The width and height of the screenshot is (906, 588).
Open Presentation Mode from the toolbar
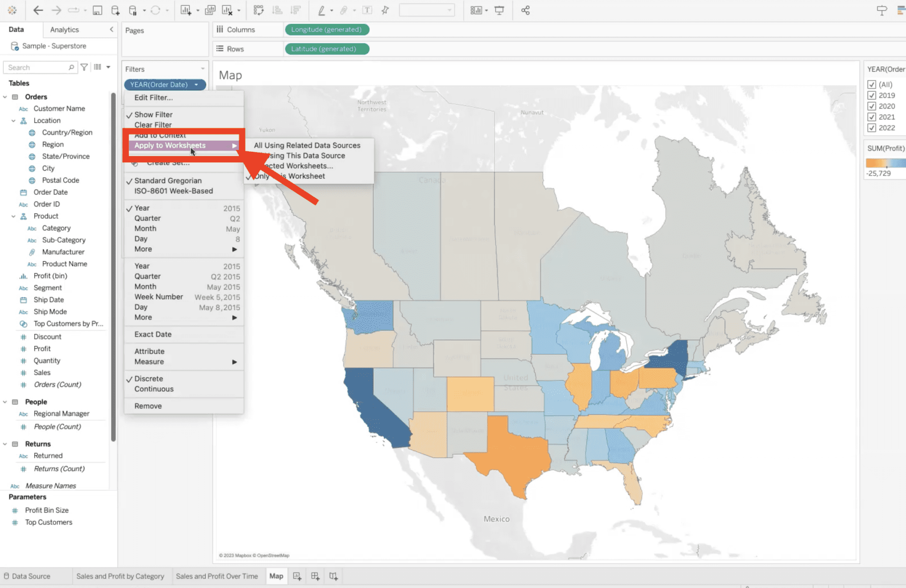click(x=499, y=10)
